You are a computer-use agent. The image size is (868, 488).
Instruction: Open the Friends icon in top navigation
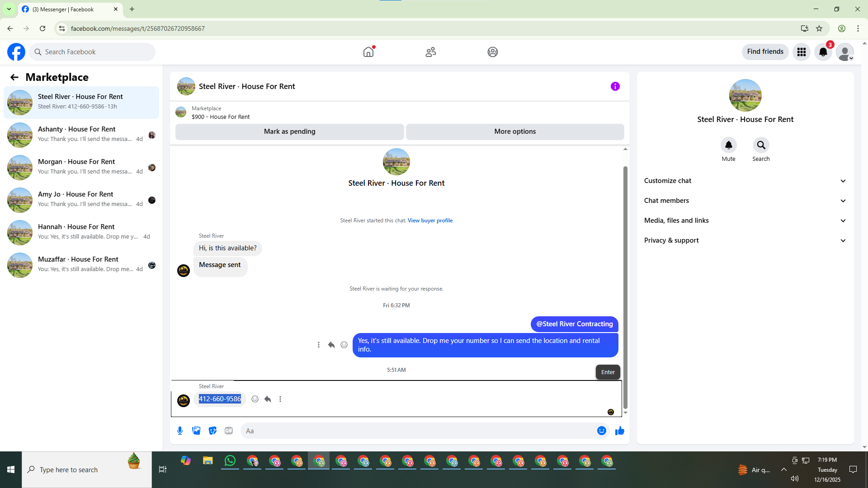pyautogui.click(x=431, y=52)
